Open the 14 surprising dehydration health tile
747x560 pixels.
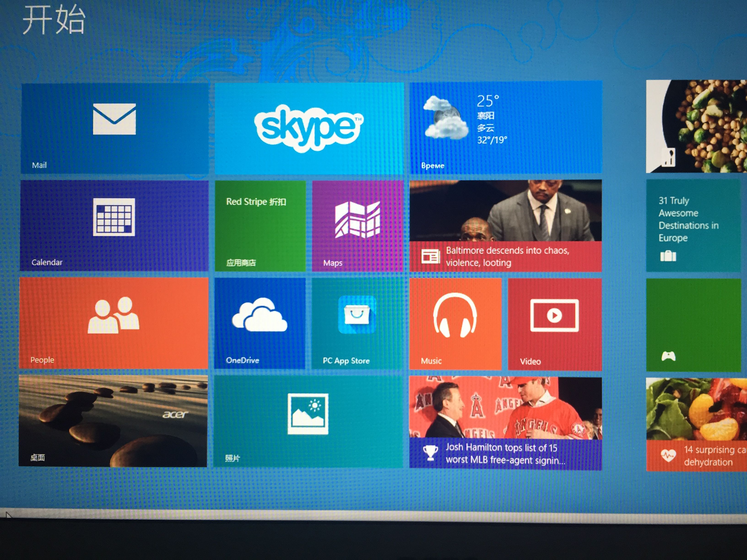(x=696, y=424)
